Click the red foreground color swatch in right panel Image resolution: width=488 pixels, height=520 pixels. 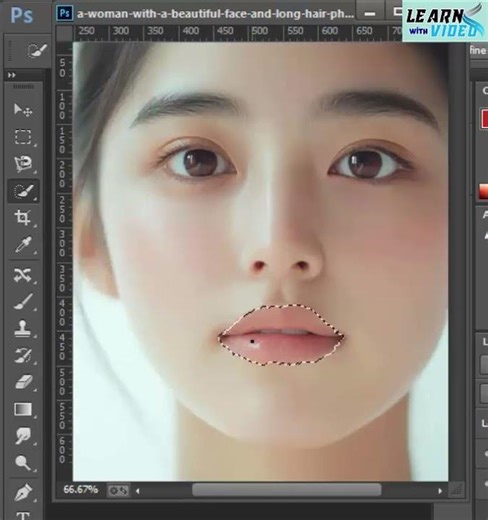pyautogui.click(x=484, y=118)
